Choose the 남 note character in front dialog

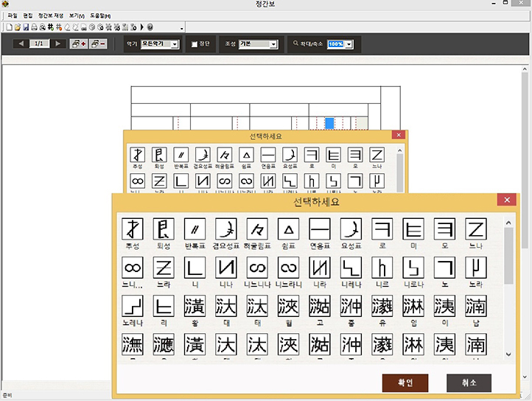[476, 306]
